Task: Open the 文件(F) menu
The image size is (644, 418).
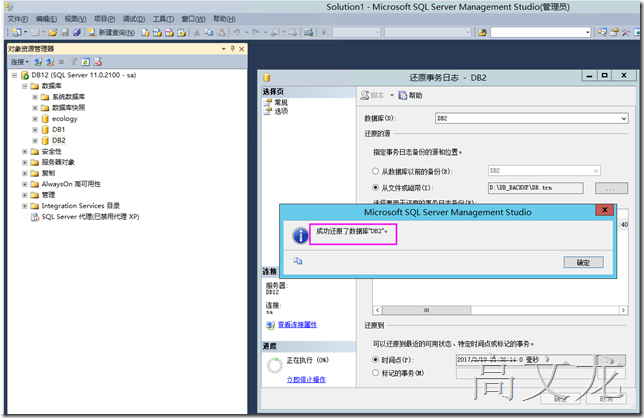Action: (x=18, y=19)
